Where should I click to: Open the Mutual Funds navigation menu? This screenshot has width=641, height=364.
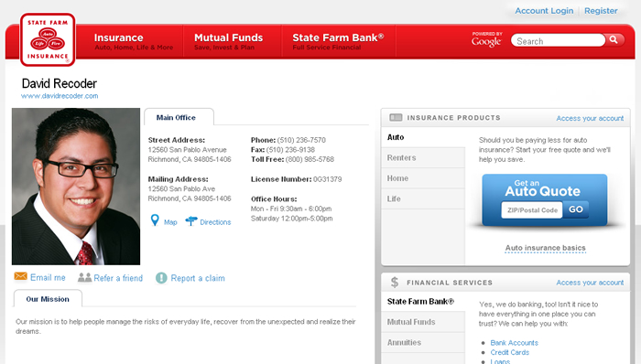point(229,41)
